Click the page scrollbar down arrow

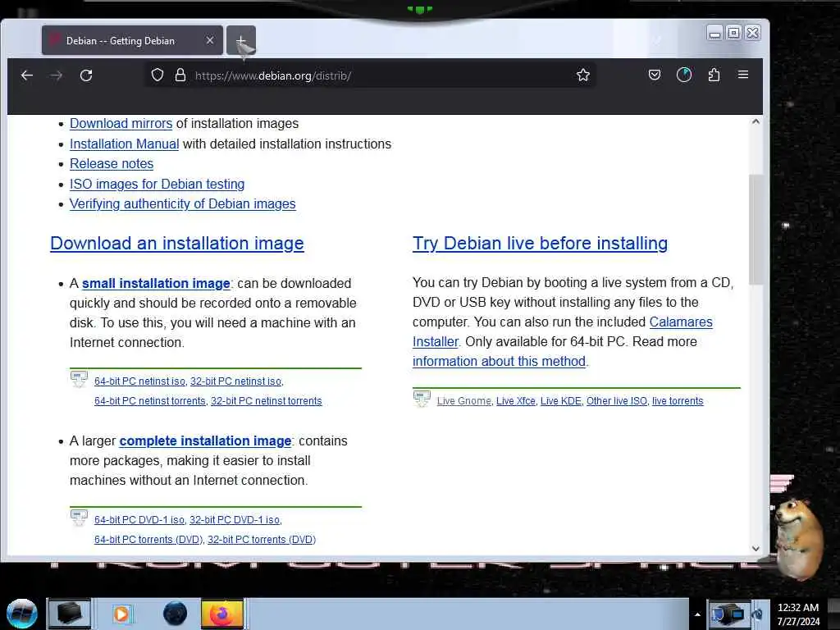coord(756,549)
